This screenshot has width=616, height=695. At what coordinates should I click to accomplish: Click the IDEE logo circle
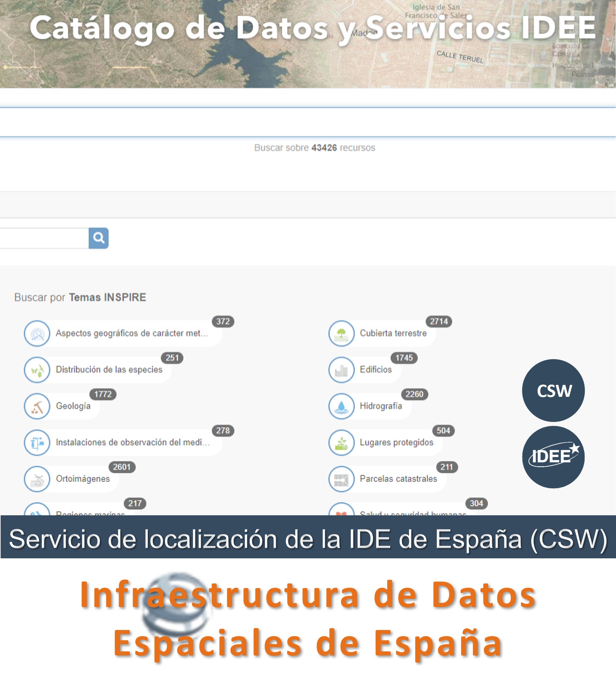pos(553,457)
